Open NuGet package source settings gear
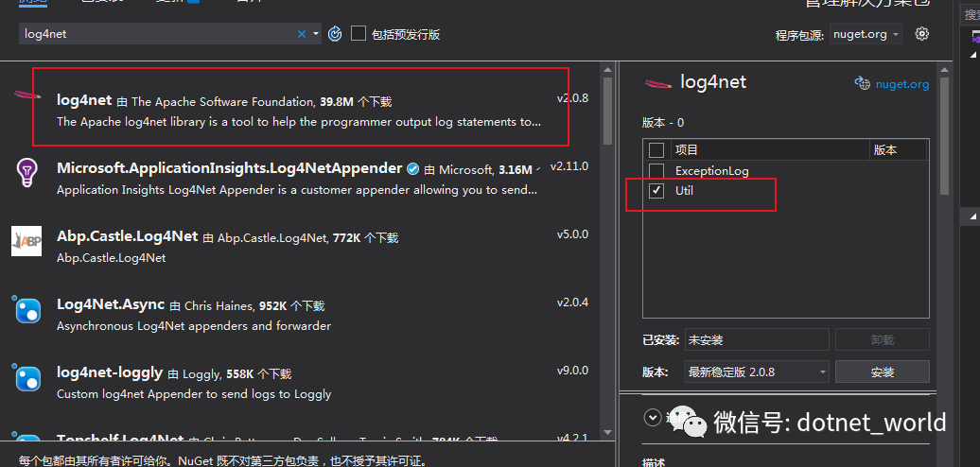980x467 pixels. coord(922,34)
